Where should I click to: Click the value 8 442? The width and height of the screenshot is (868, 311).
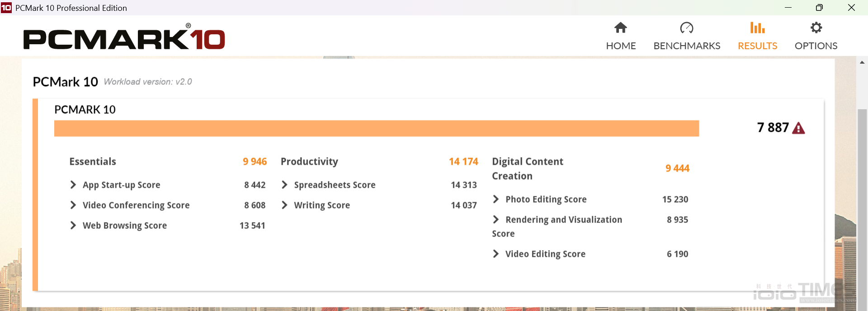pyautogui.click(x=255, y=185)
